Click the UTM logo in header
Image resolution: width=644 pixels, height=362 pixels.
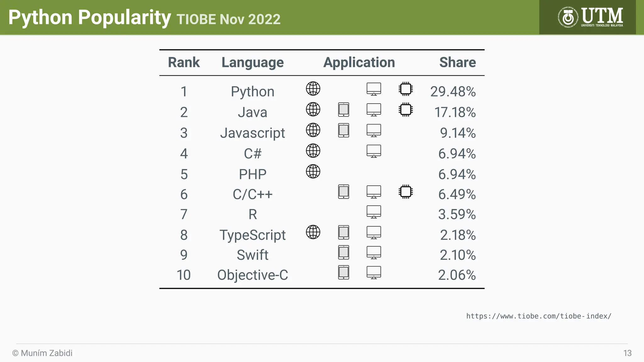pyautogui.click(x=590, y=17)
